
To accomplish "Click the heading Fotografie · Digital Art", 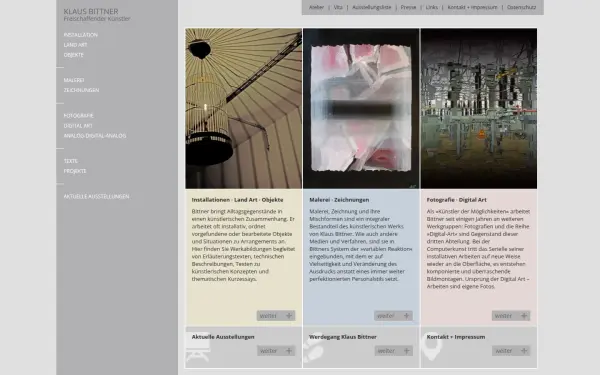I will pyautogui.click(x=457, y=200).
